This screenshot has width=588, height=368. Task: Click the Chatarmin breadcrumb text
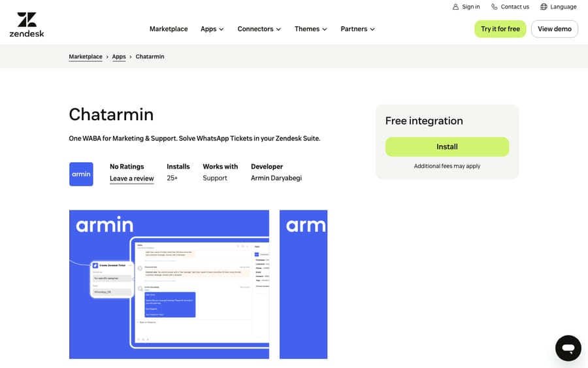[150, 57]
